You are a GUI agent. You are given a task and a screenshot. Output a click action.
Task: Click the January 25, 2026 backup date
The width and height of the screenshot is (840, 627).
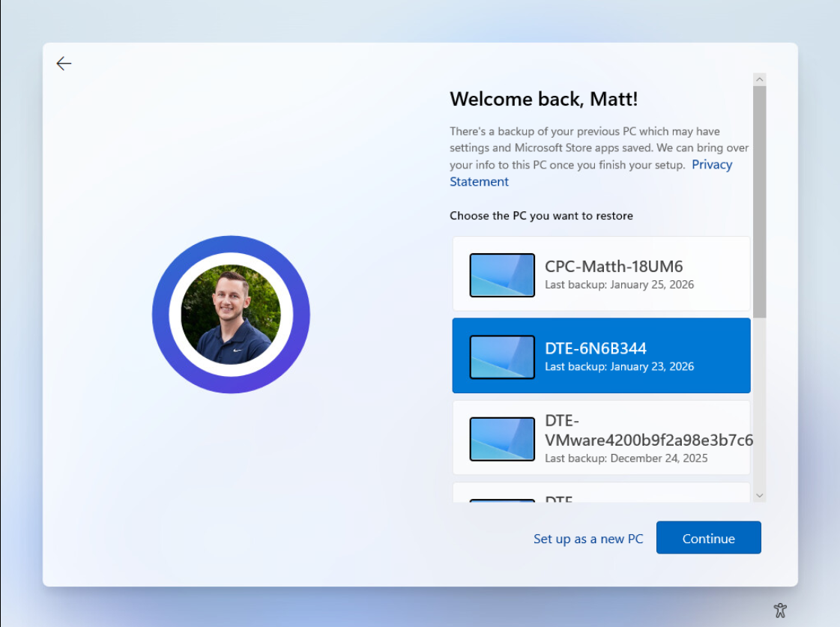click(619, 285)
